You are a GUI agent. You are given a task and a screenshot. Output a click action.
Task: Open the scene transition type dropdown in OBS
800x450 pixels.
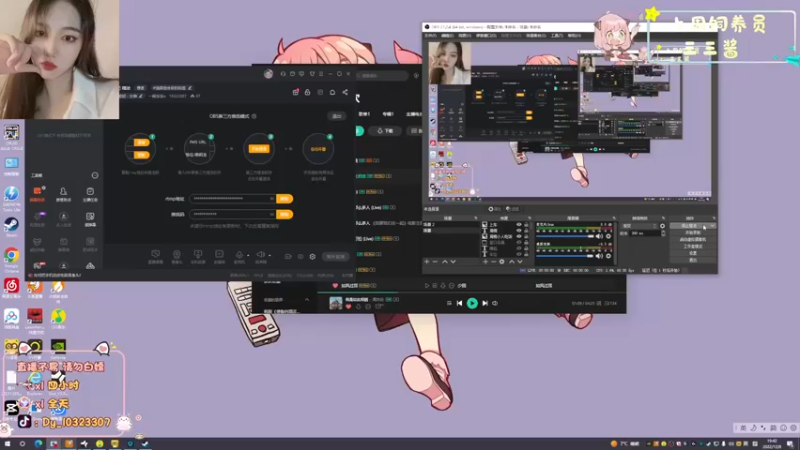tap(639, 226)
